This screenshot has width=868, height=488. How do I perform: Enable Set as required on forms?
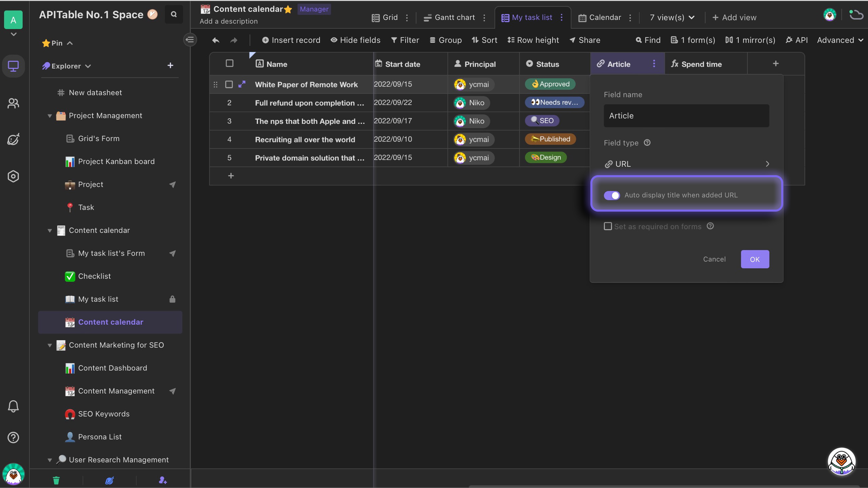coord(608,226)
